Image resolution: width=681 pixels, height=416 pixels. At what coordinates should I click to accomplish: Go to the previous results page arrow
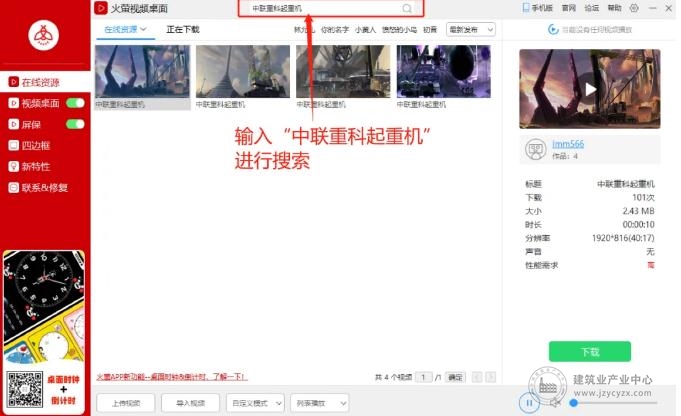pyautogui.click(x=477, y=377)
